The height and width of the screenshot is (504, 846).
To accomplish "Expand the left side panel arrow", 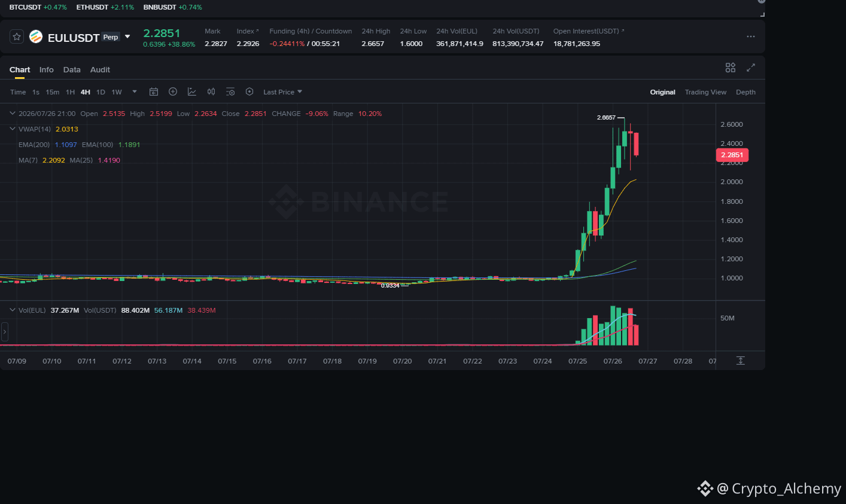I will click(5, 331).
